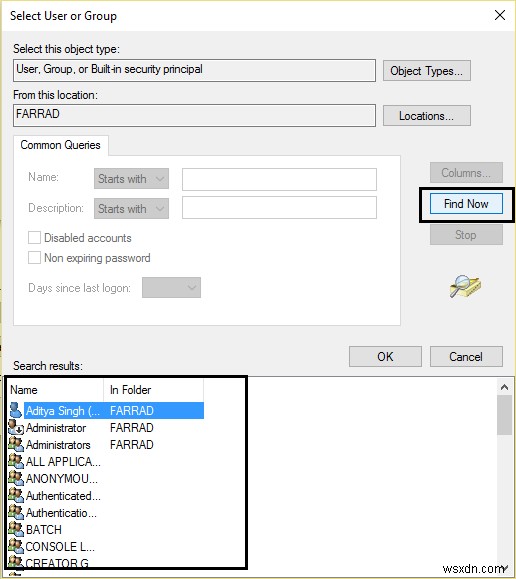516x579 pixels.
Task: Sort results by In Folder column header
Action: point(154,390)
